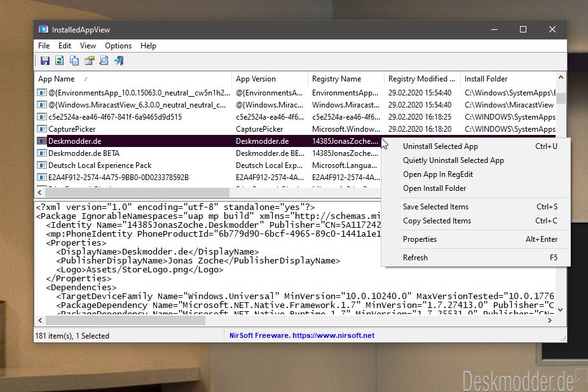Viewport: 588px width, 392px height.
Task: Click the Logo Assets/StoreLogo.png XML line
Action: (139, 270)
